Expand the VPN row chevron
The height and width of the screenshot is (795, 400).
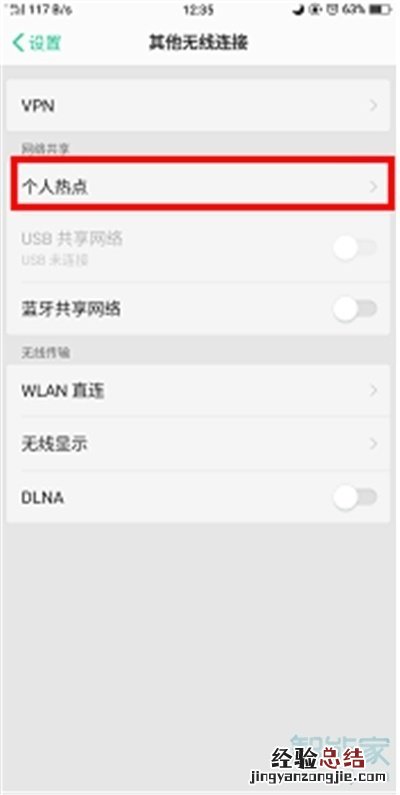click(374, 105)
